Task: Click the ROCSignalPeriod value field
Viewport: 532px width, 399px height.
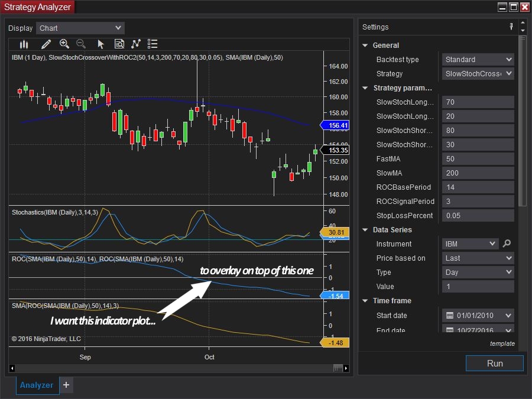Action: (x=478, y=202)
